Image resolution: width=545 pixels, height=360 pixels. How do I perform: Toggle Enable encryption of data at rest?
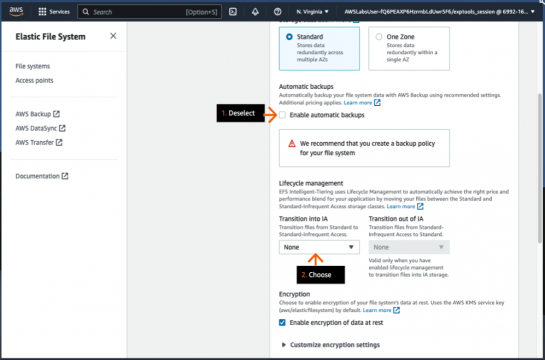point(282,322)
